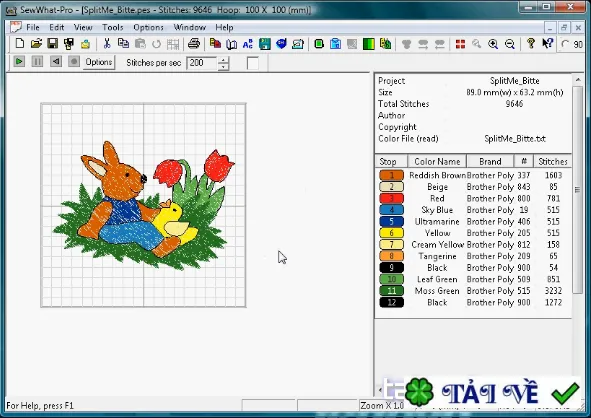The width and height of the screenshot is (591, 418).
Task: Decrease stitches per sec with down arrow
Action: (224, 67)
